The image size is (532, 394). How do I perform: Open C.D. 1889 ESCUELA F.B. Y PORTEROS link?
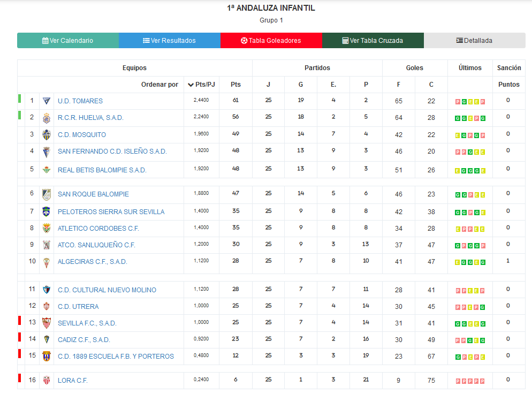(116, 357)
